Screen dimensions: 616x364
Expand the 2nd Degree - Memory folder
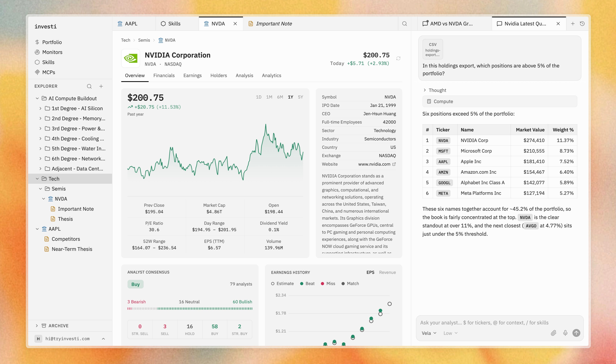[40, 118]
